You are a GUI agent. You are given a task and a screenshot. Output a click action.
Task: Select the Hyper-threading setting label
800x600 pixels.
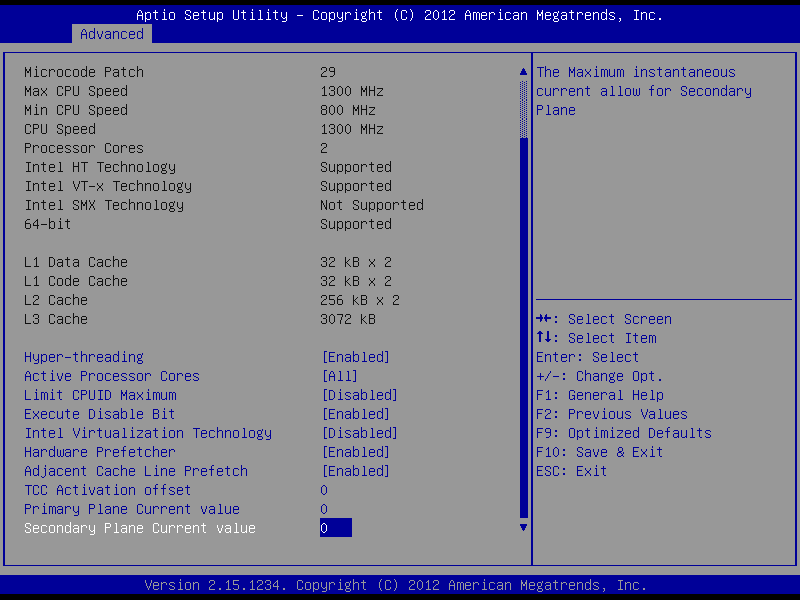click(83, 357)
